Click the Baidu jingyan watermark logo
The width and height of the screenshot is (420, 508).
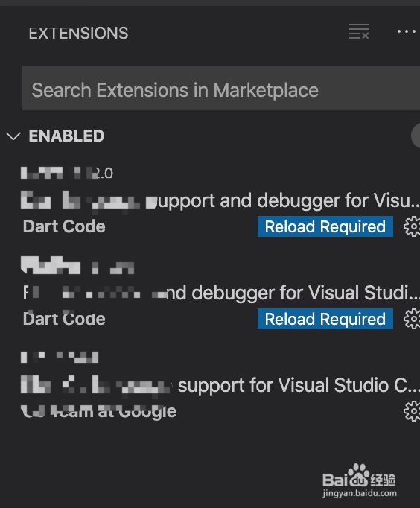[x=360, y=480]
